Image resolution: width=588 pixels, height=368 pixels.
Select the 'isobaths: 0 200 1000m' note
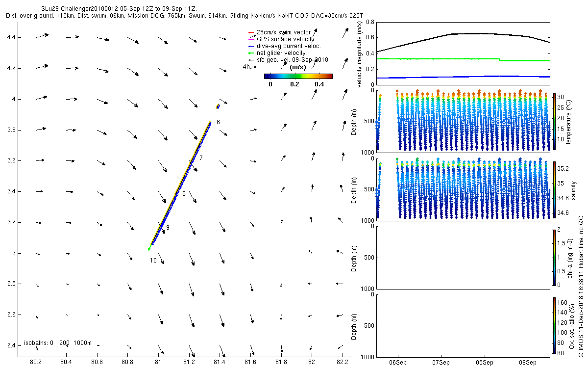click(58, 343)
